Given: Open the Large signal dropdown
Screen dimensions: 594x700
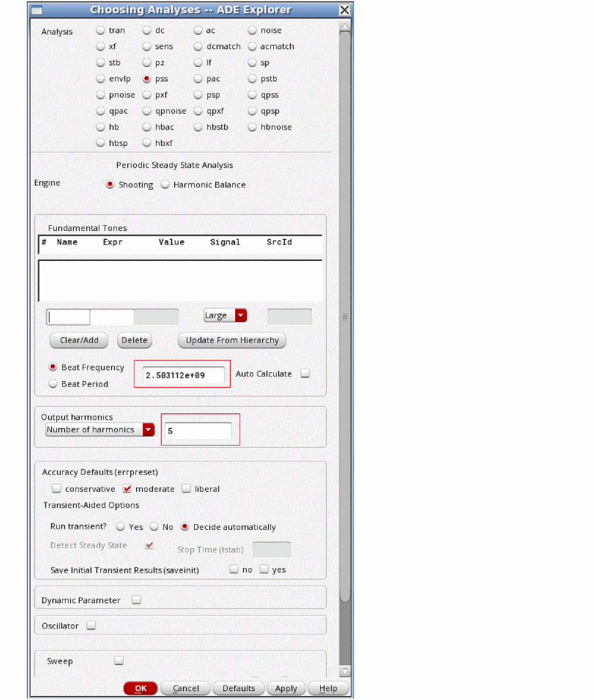Looking at the screenshot, I should (x=240, y=315).
